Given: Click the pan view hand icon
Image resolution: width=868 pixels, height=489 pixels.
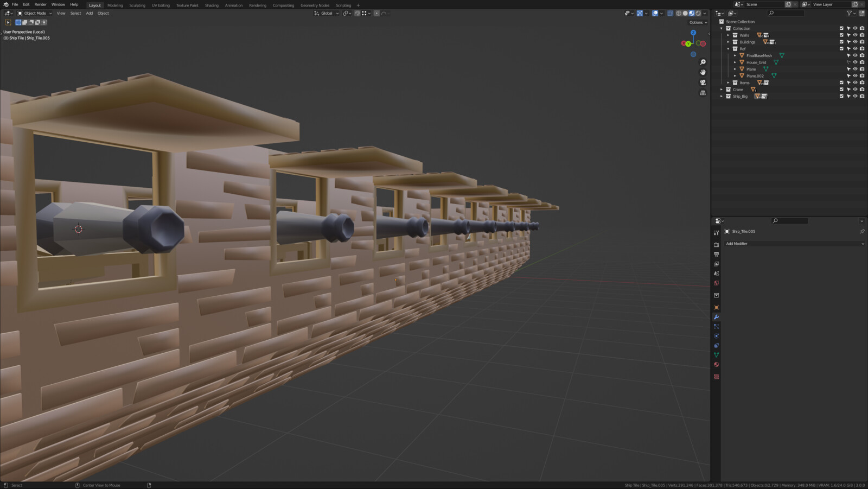Looking at the screenshot, I should pyautogui.click(x=703, y=72).
